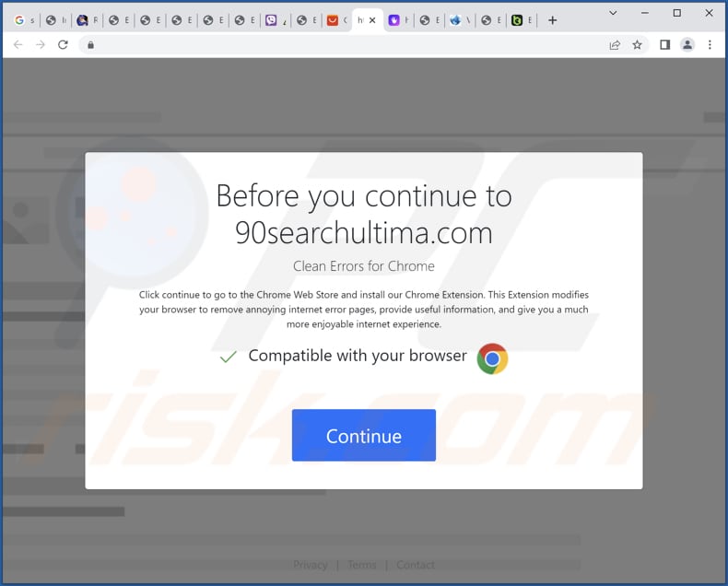
Task: Close the active tab
Action: pos(372,20)
